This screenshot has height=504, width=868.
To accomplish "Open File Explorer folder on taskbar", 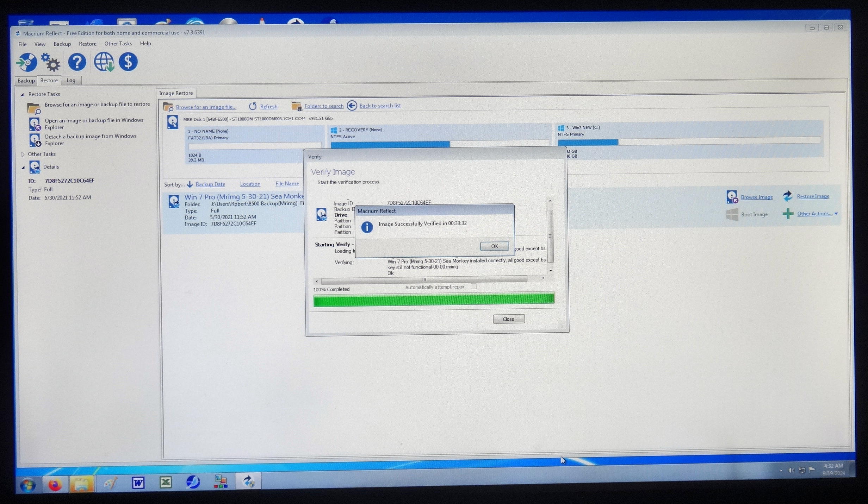I will pyautogui.click(x=82, y=484).
